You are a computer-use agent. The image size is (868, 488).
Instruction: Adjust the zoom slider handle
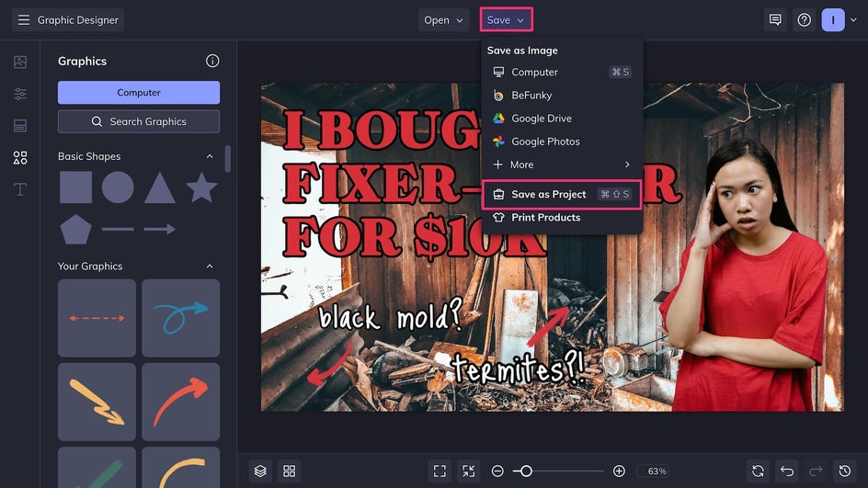point(526,471)
